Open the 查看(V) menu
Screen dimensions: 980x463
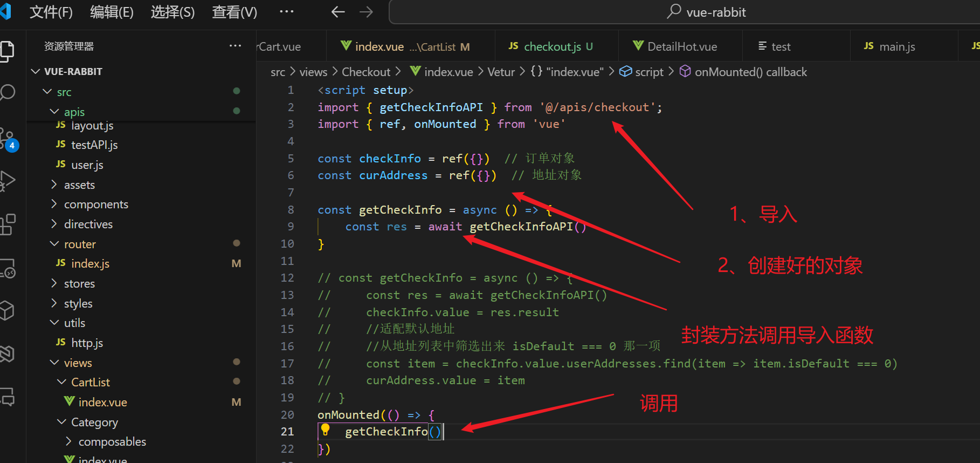[234, 12]
